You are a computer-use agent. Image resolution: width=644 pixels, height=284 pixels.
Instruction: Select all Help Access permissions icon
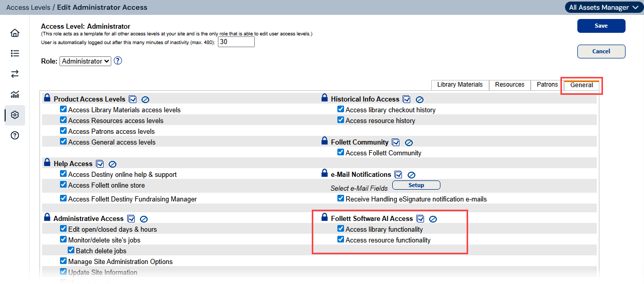coord(100,164)
